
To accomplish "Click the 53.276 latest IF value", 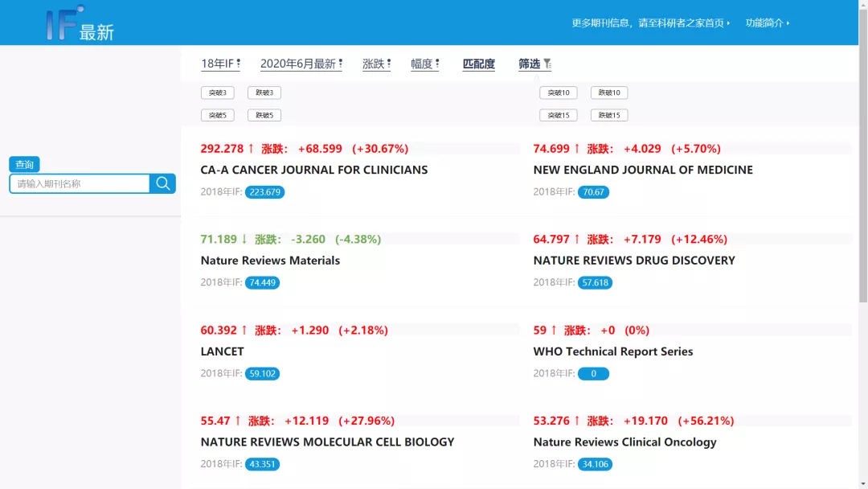I will (551, 421).
